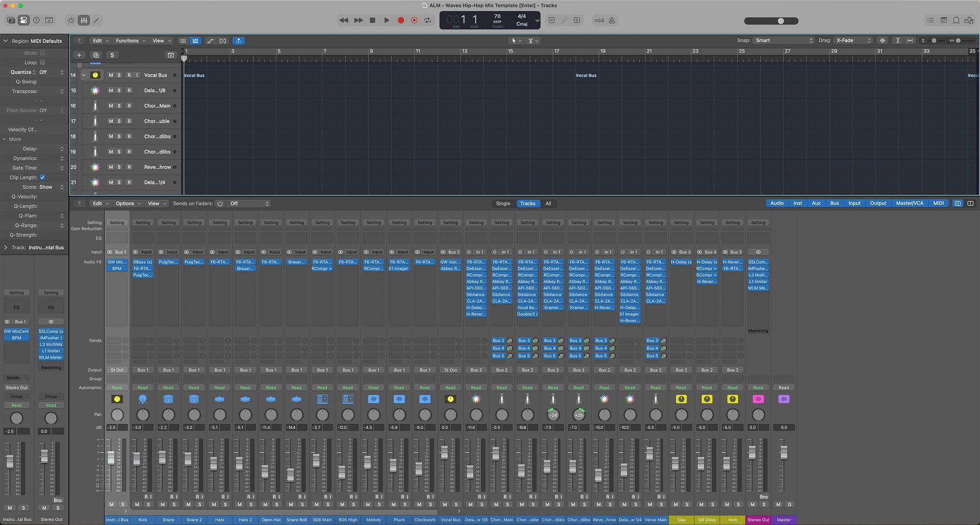The width and height of the screenshot is (980, 525).
Task: Open the Library panel icon
Action: 11,20
